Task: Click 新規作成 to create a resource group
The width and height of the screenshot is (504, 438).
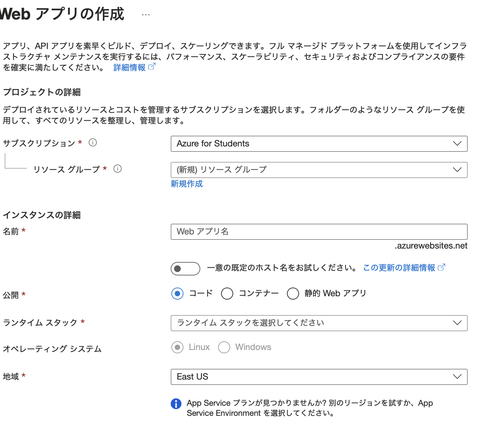Action: click(x=186, y=184)
